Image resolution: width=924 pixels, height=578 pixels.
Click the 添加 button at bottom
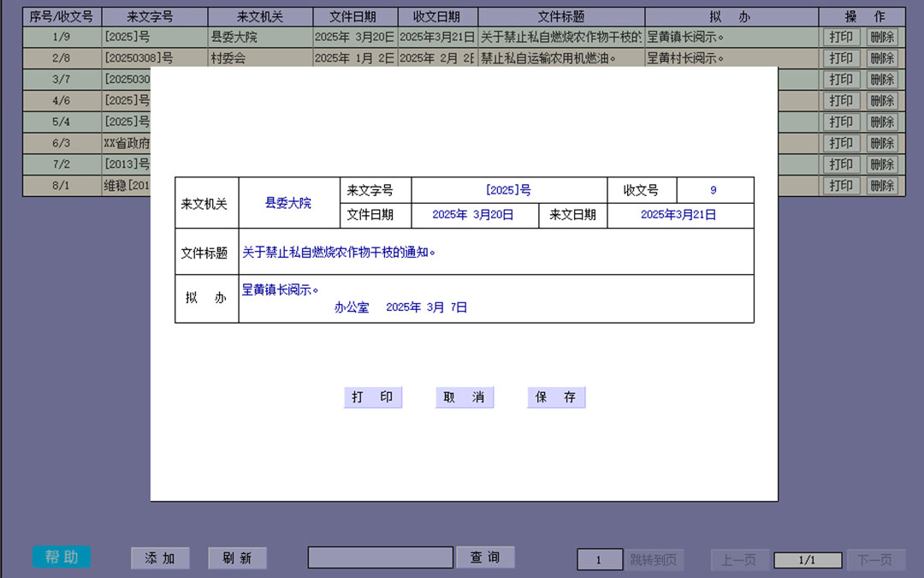click(x=160, y=558)
